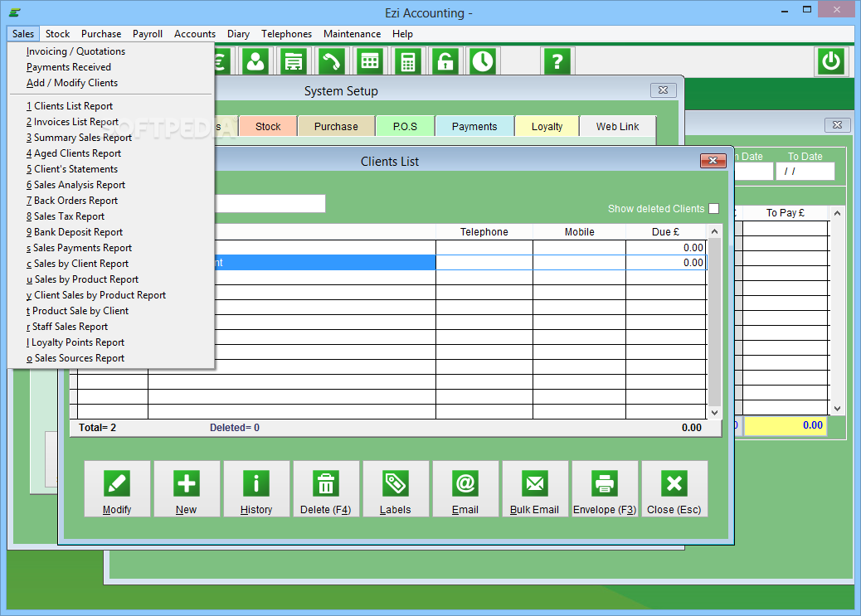
Task: Click the Delete (F4) trash button
Action: pyautogui.click(x=326, y=488)
